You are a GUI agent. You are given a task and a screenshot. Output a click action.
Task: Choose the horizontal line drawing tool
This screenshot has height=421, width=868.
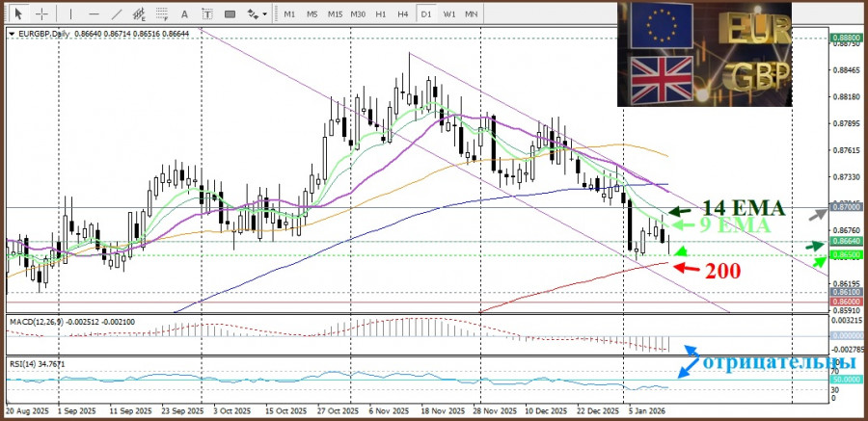[x=94, y=13]
